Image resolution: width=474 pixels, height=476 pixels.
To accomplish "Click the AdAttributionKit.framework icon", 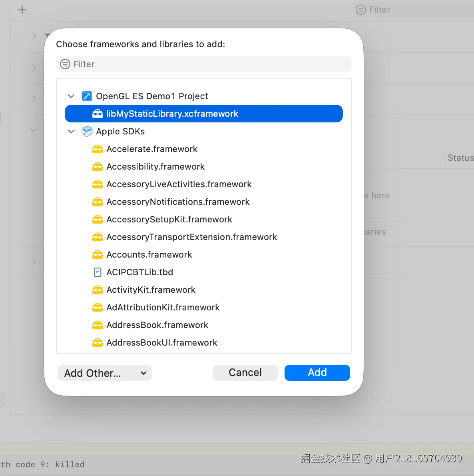I will tap(98, 308).
